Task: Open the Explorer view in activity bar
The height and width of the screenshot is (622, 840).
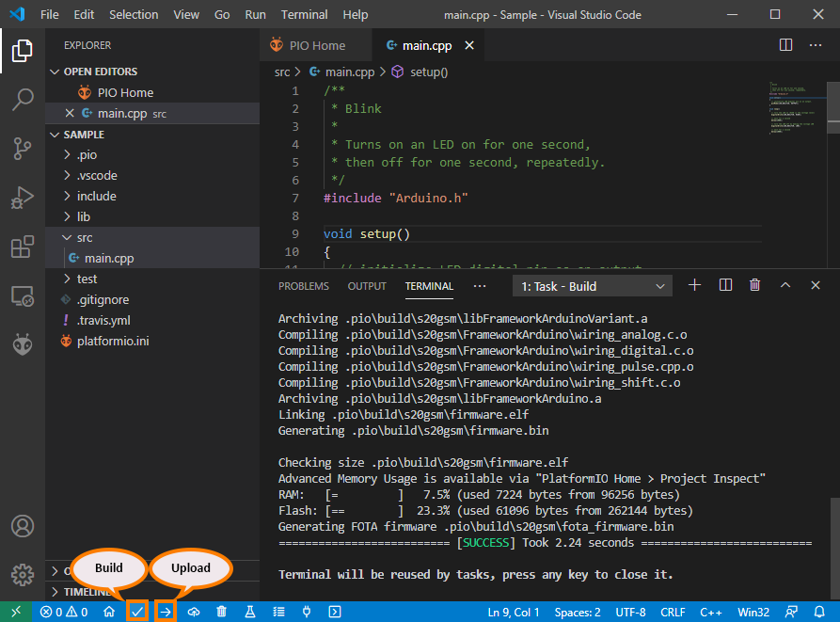Action: click(22, 51)
